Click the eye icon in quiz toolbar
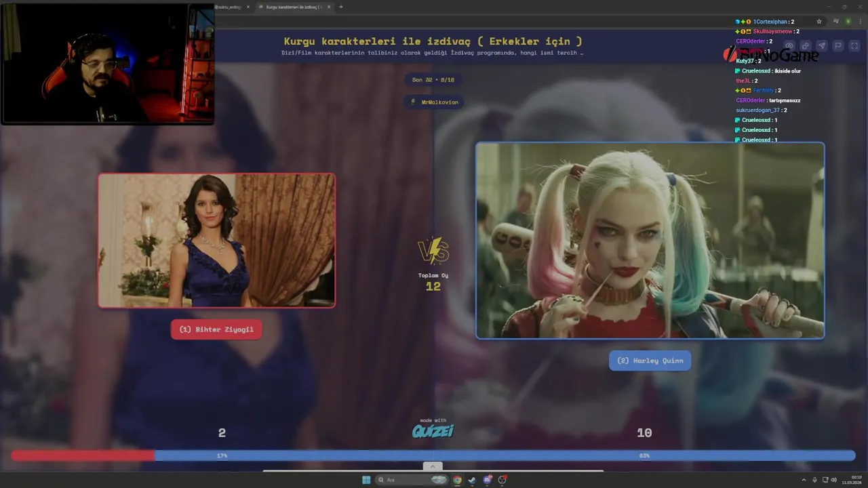The width and height of the screenshot is (868, 488). (789, 46)
